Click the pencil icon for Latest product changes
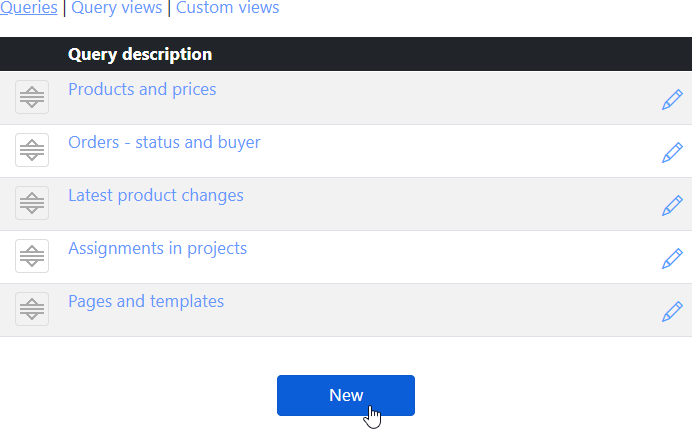Image resolution: width=692 pixels, height=430 pixels. (x=672, y=206)
